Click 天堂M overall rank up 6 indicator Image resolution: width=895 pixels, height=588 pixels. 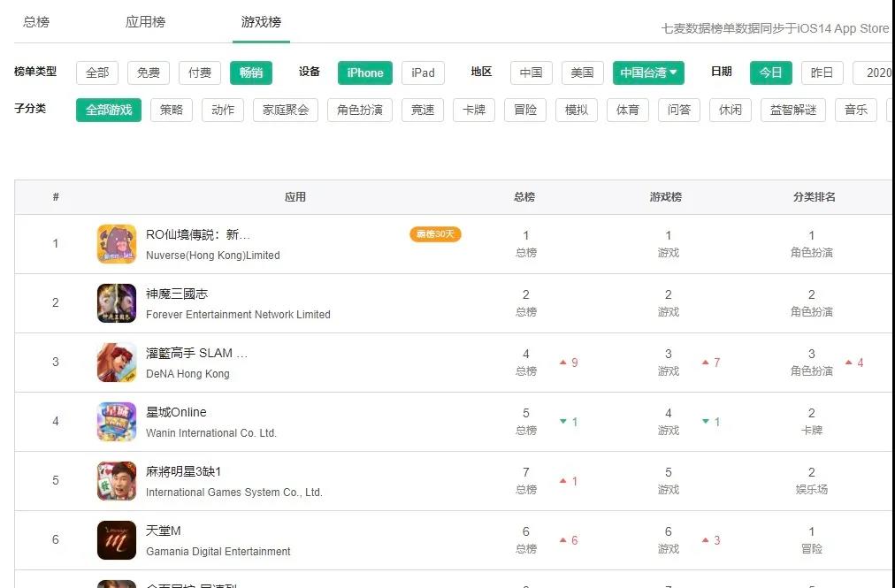click(569, 540)
